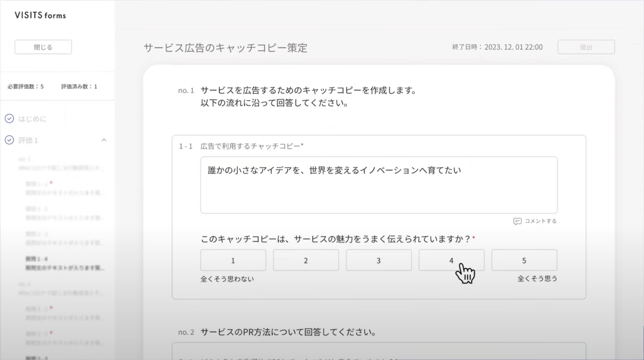
Task: Click the はじめに completed checkmark icon
Action: pos(9,118)
